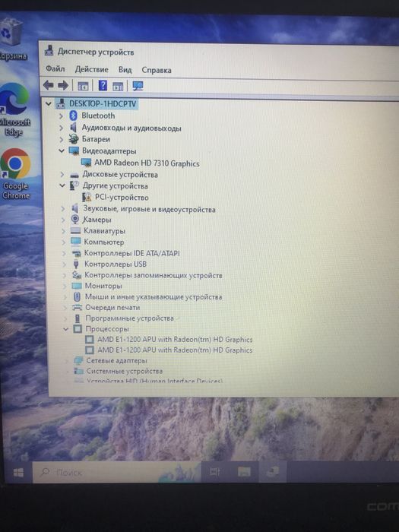The image size is (399, 532).
Task: Open the Действие menu
Action: click(x=92, y=70)
